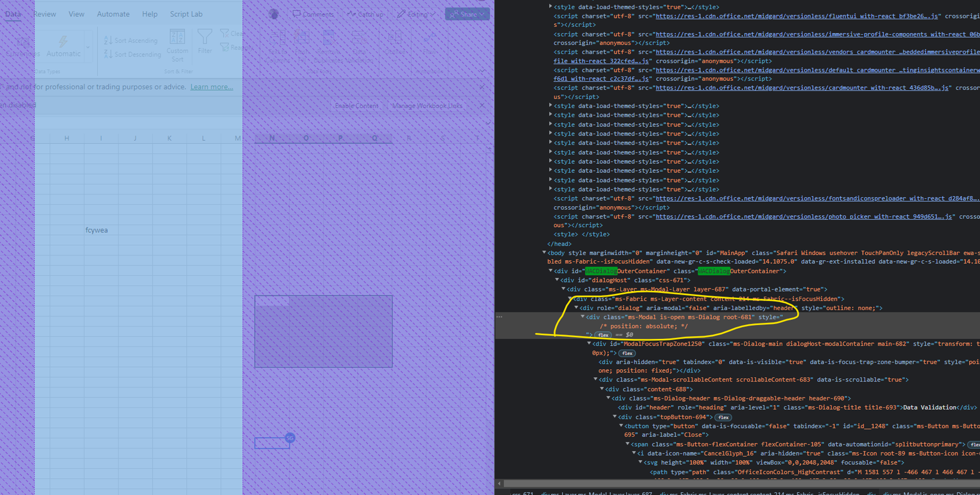Collapse the body MainApp node
Viewport: 980px width, 495px height.
coord(544,252)
